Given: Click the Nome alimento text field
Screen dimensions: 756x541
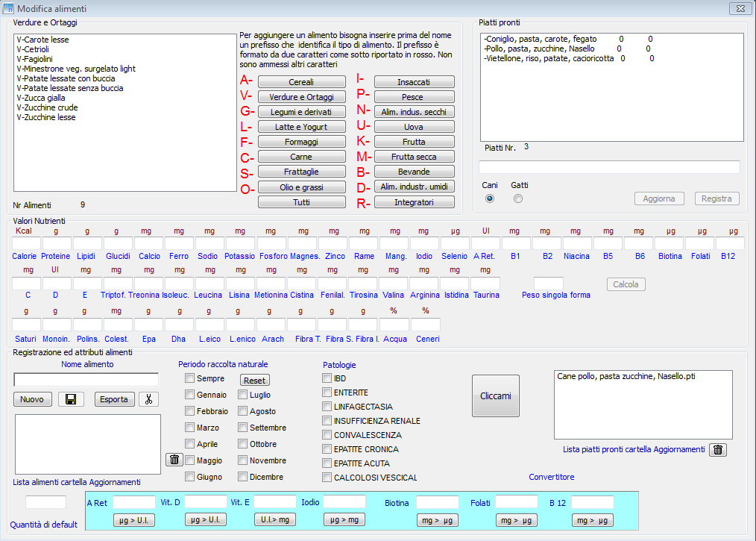Looking at the screenshot, I should click(86, 380).
